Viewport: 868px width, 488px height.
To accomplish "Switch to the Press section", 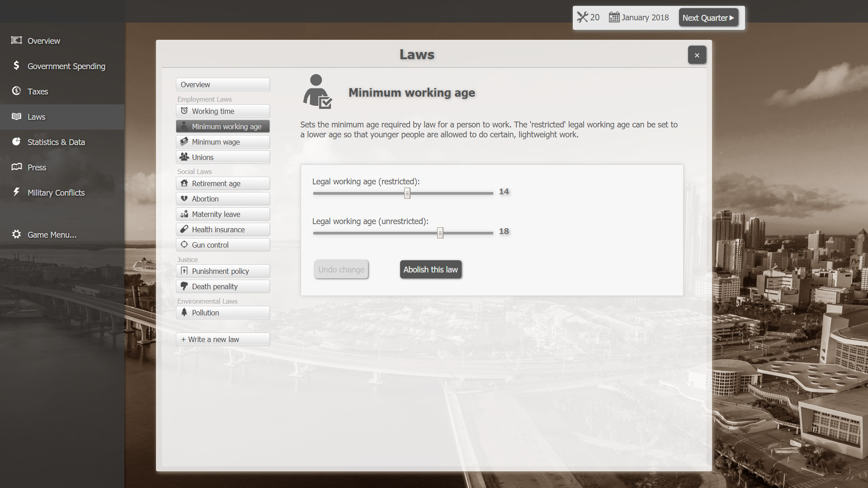I will click(x=37, y=167).
